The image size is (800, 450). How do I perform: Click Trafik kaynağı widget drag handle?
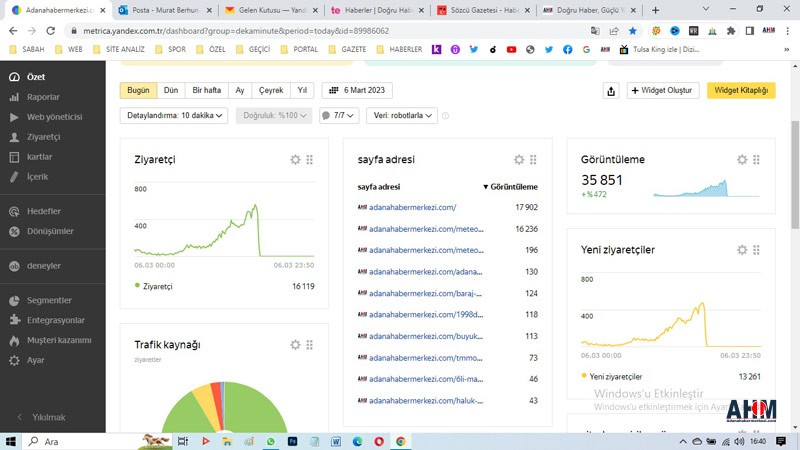(310, 345)
